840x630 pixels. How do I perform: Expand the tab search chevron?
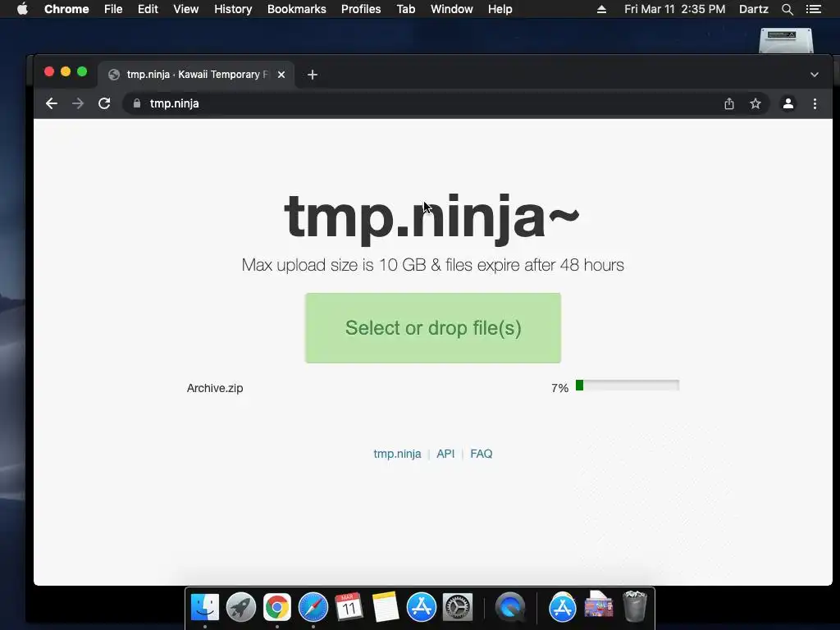pos(815,75)
